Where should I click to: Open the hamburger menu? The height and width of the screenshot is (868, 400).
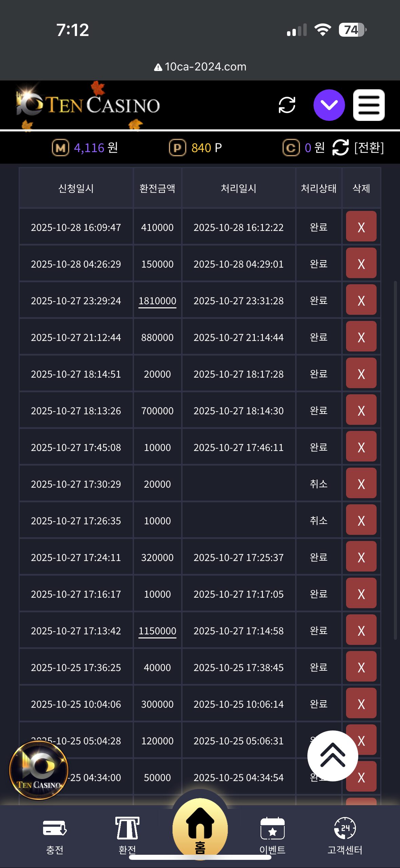click(x=368, y=105)
